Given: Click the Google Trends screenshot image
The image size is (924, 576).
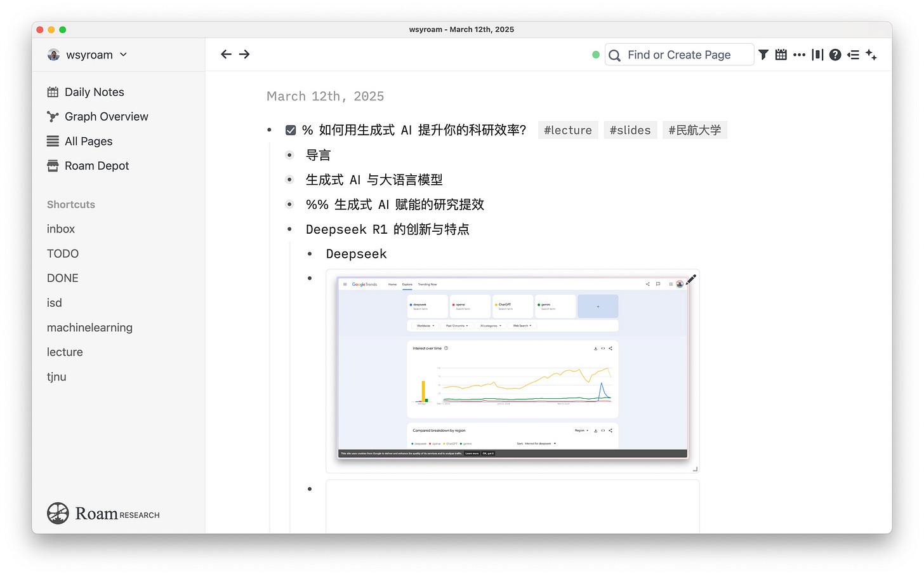Looking at the screenshot, I should click(x=512, y=368).
